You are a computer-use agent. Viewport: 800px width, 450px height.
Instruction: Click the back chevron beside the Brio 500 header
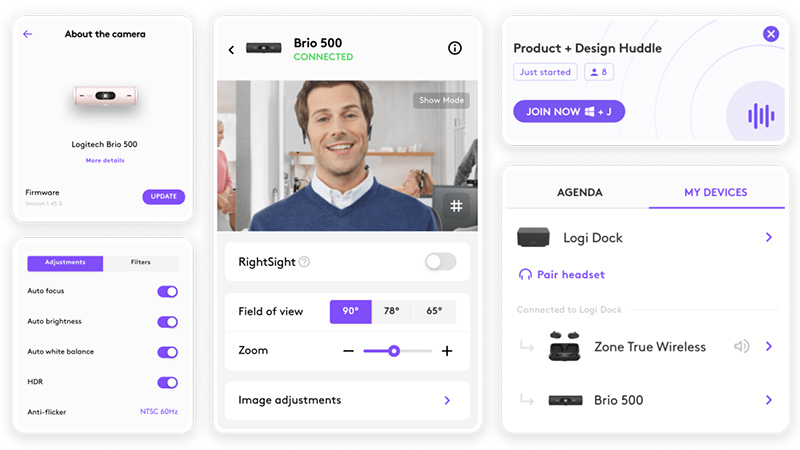[x=232, y=49]
